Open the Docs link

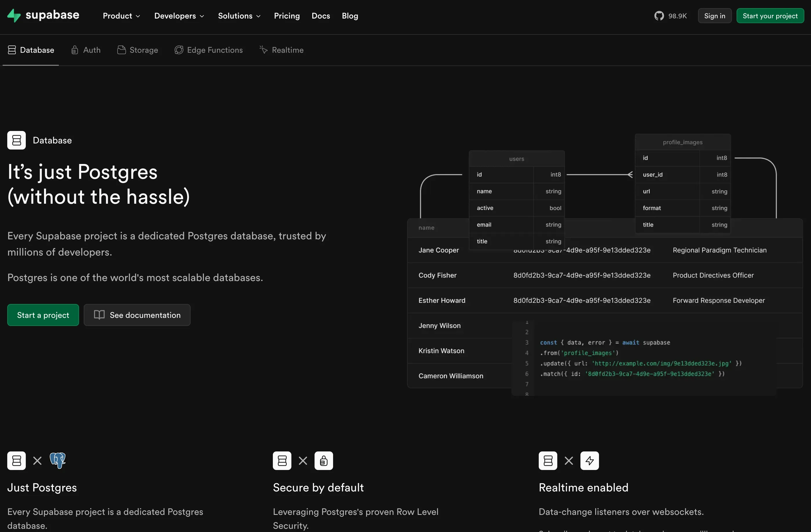[320, 16]
